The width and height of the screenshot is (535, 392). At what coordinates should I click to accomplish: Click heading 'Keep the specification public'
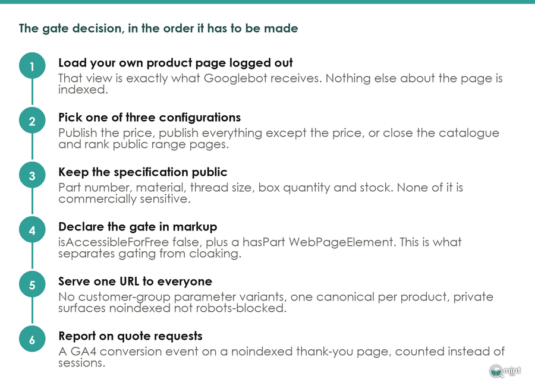(143, 172)
